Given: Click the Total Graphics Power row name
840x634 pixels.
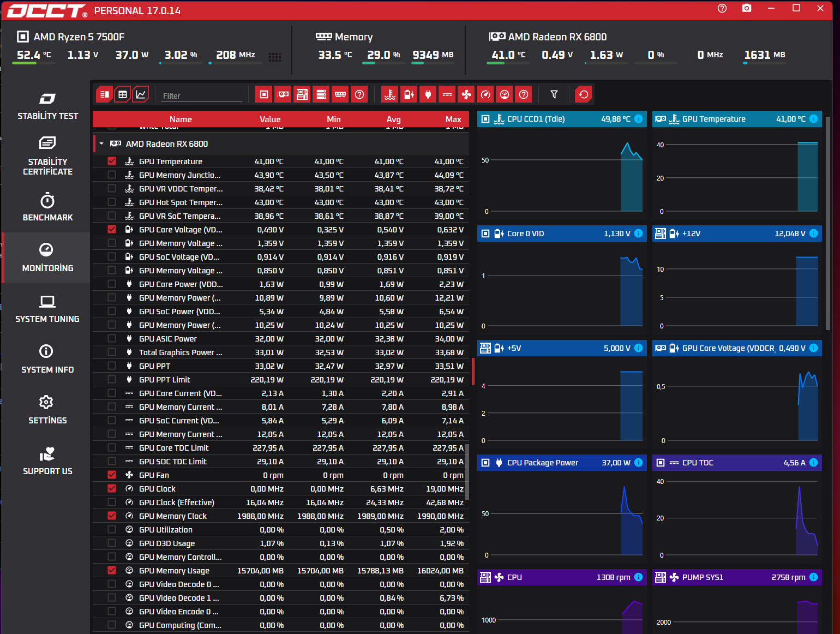Looking at the screenshot, I should [181, 352].
